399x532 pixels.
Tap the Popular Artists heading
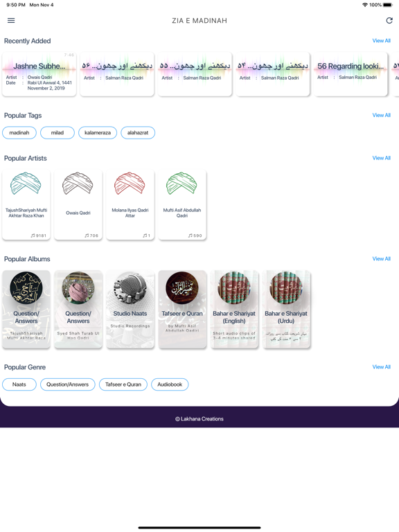pyautogui.click(x=26, y=159)
